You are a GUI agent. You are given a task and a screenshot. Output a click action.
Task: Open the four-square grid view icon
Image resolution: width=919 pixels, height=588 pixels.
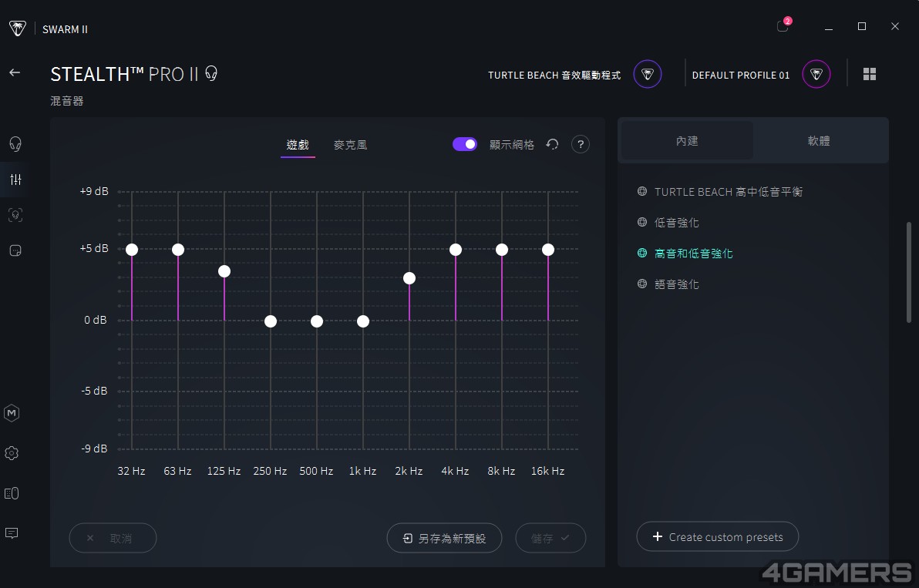tap(870, 74)
